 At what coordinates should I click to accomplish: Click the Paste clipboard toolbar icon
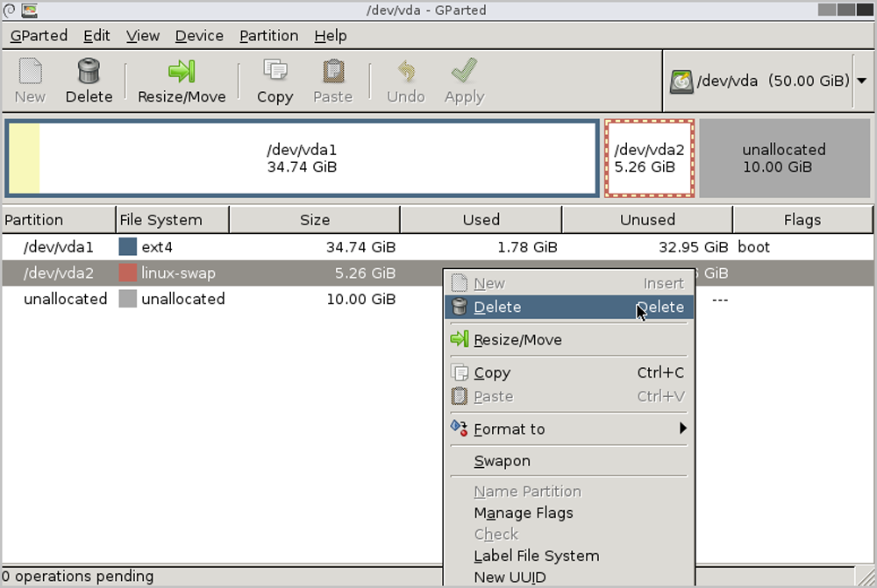pyautogui.click(x=332, y=71)
